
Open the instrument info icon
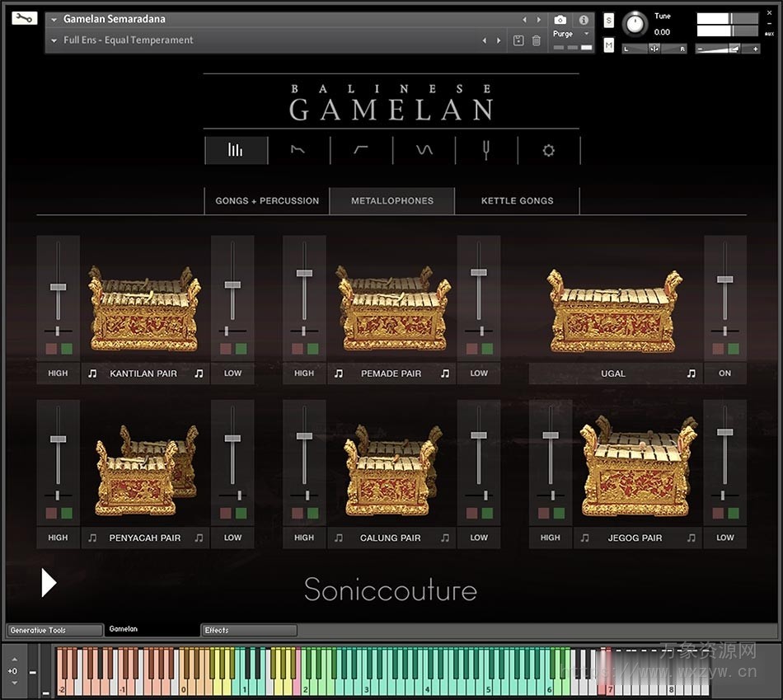point(585,21)
